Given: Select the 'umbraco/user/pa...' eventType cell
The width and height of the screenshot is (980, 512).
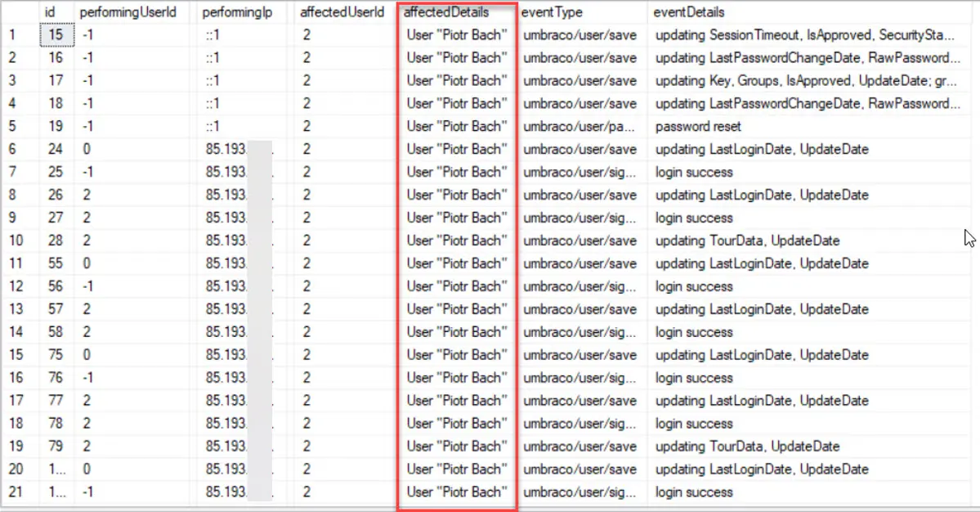Looking at the screenshot, I should tap(579, 127).
